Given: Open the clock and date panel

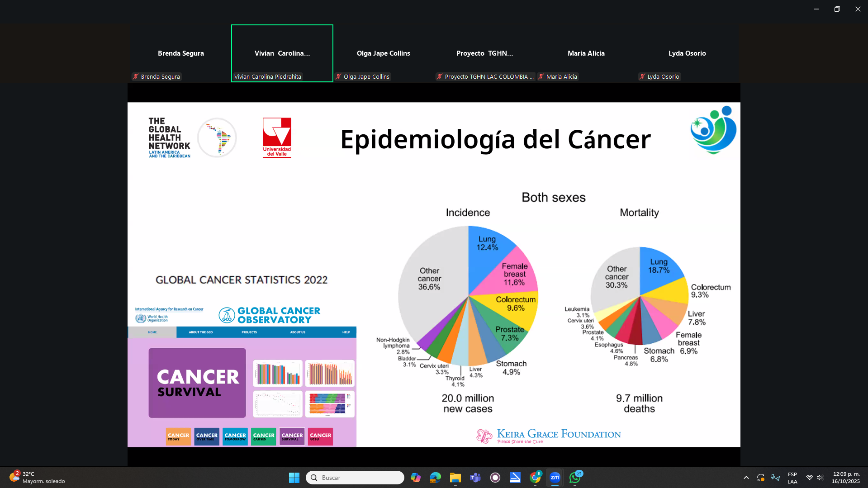Looking at the screenshot, I should coord(845,478).
